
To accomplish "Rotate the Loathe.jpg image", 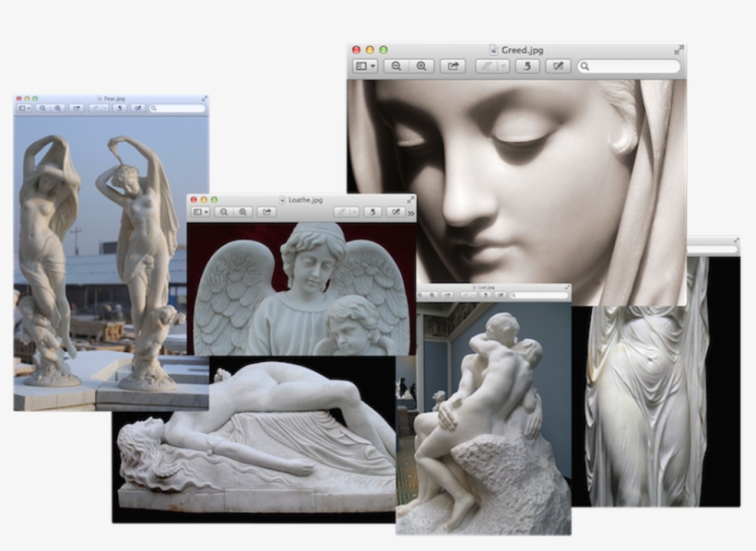I will pyautogui.click(x=372, y=212).
